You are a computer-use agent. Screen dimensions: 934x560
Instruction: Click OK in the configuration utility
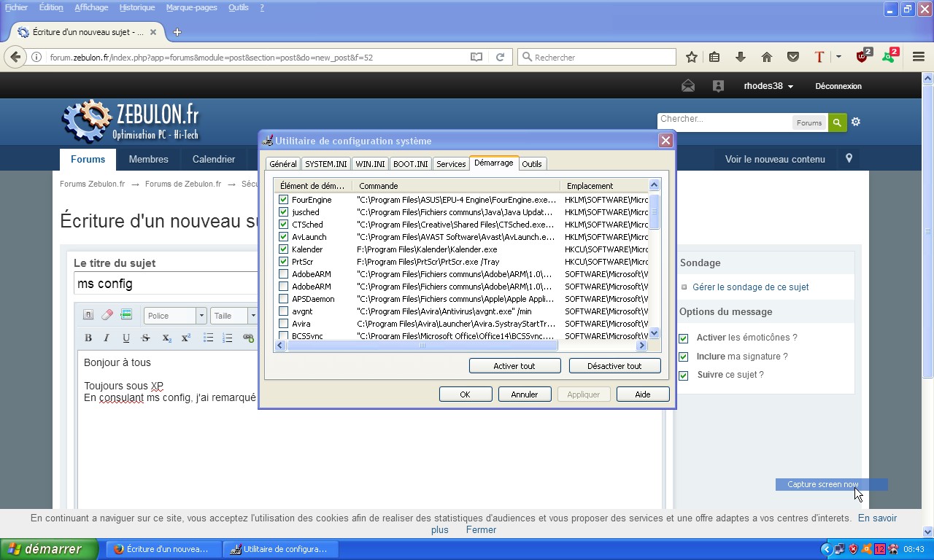tap(465, 394)
